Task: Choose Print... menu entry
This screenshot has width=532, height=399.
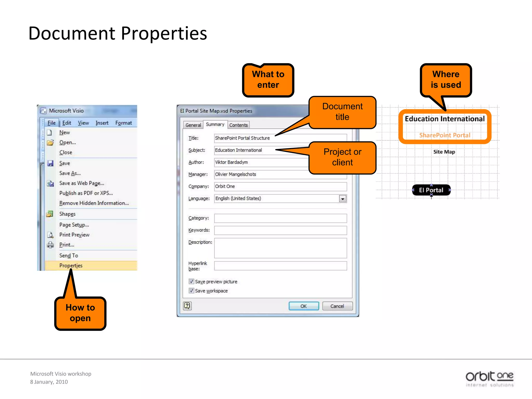Action: click(91, 245)
